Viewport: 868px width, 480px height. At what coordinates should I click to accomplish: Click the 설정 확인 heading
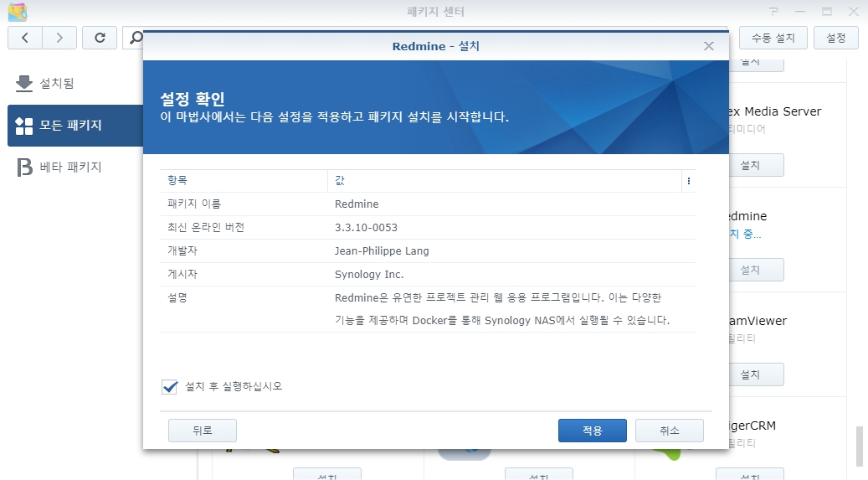[192, 99]
